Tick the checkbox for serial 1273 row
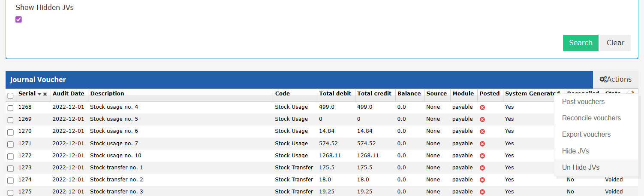Image resolution: width=644 pixels, height=196 pixels. (10, 168)
